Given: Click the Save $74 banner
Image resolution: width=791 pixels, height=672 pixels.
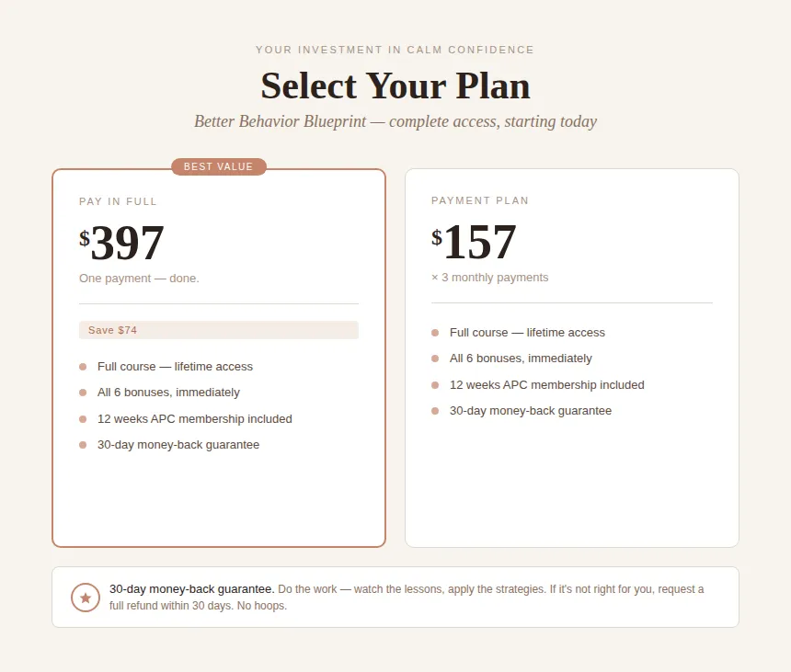Looking at the screenshot, I should 218,330.
